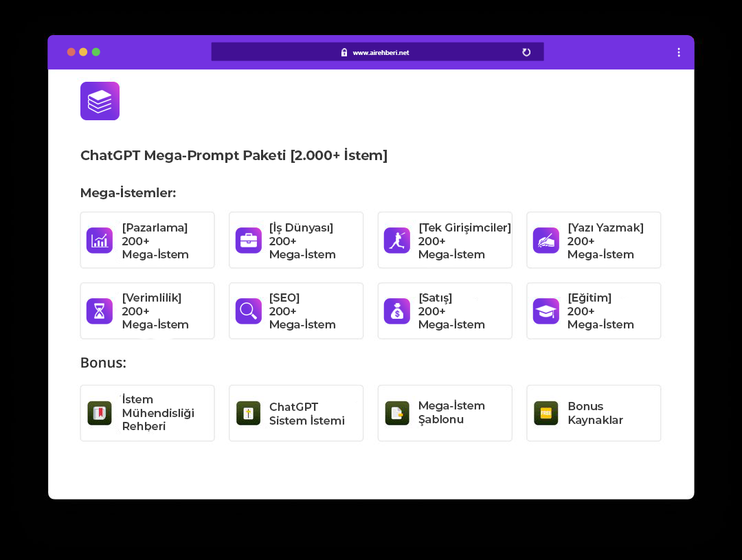Click the Pazarlama bar chart icon
Viewport: 742px width, 560px height.
[100, 240]
